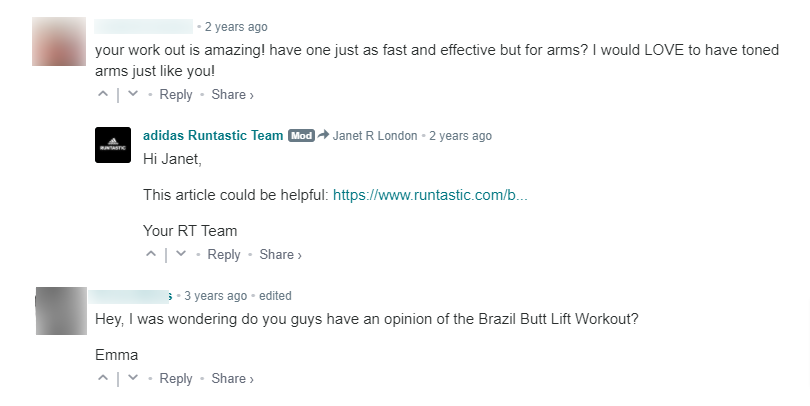The width and height of the screenshot is (810, 406).
Task: Click the '3 years ago' timestamp on Emma's comment
Action: click(215, 296)
